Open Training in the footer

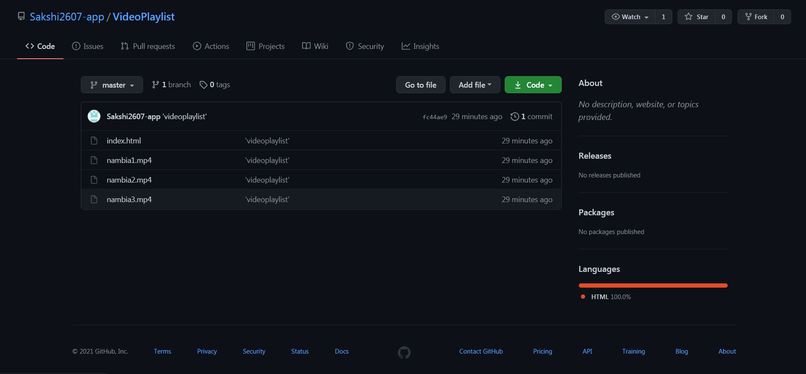point(633,351)
